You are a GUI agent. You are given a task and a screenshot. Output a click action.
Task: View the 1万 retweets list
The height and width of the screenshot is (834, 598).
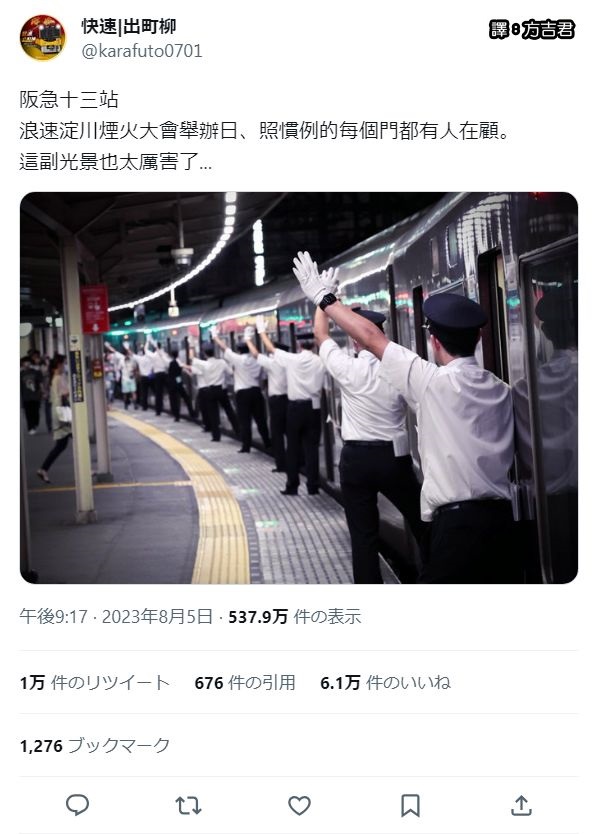tap(95, 682)
